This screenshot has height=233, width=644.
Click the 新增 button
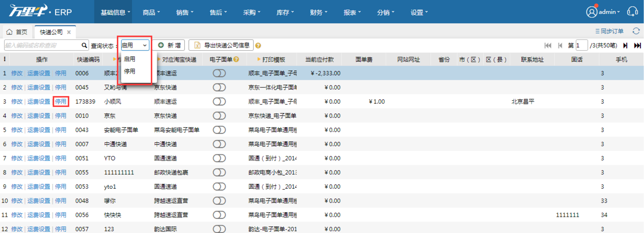(x=169, y=45)
